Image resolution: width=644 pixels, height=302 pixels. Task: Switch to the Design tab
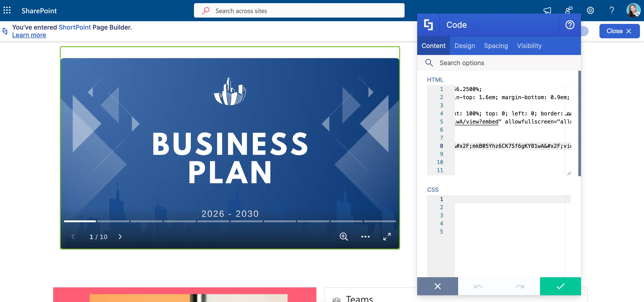click(x=464, y=46)
